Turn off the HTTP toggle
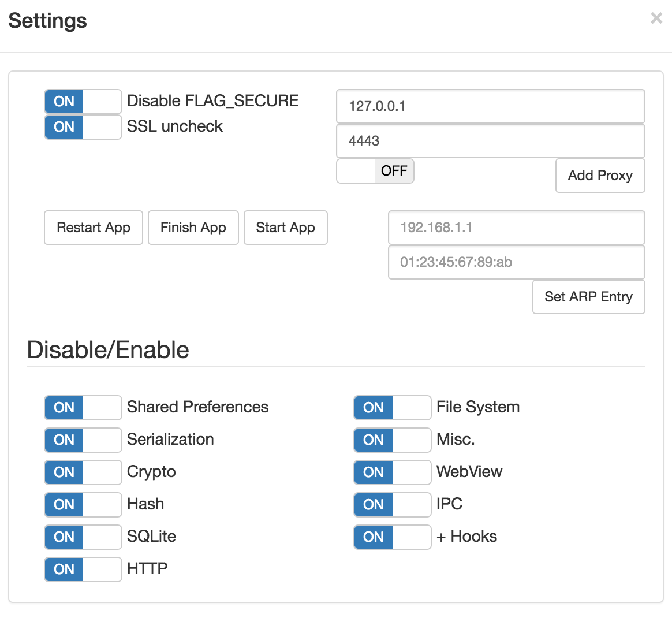The height and width of the screenshot is (618, 672). point(83,569)
